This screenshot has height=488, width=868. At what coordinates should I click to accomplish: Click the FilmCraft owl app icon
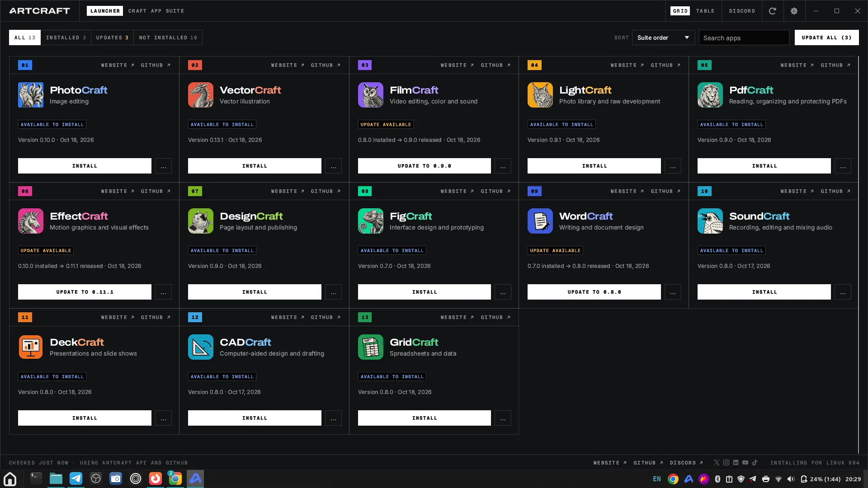pos(371,95)
